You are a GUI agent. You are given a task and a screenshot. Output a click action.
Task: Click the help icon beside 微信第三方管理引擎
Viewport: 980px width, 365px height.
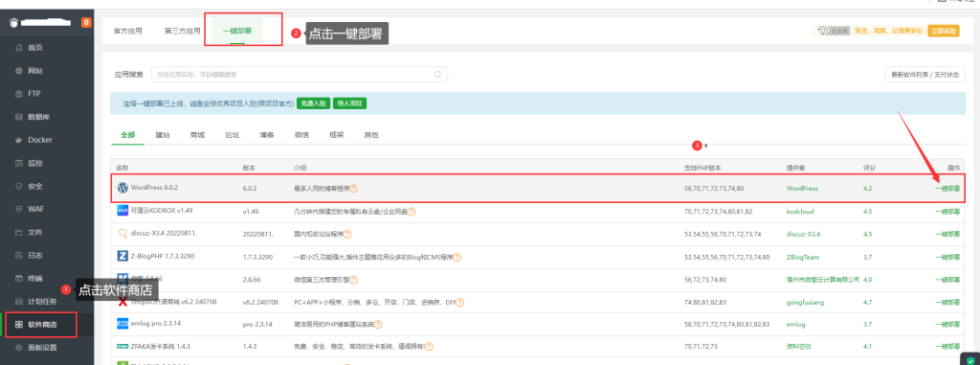click(354, 279)
